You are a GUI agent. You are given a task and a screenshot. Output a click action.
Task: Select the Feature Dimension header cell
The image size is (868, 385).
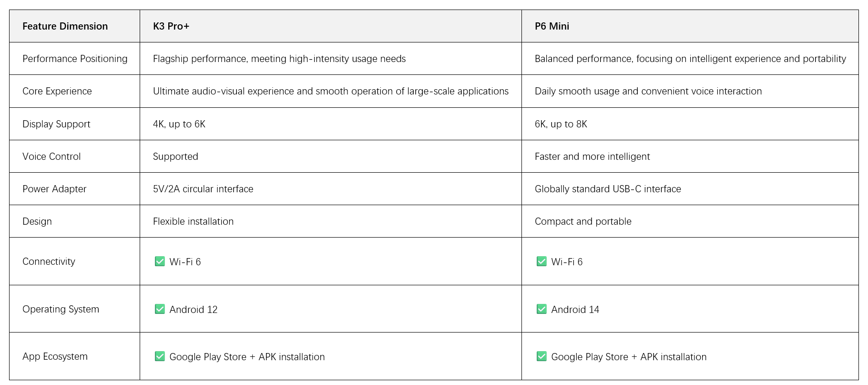point(65,26)
